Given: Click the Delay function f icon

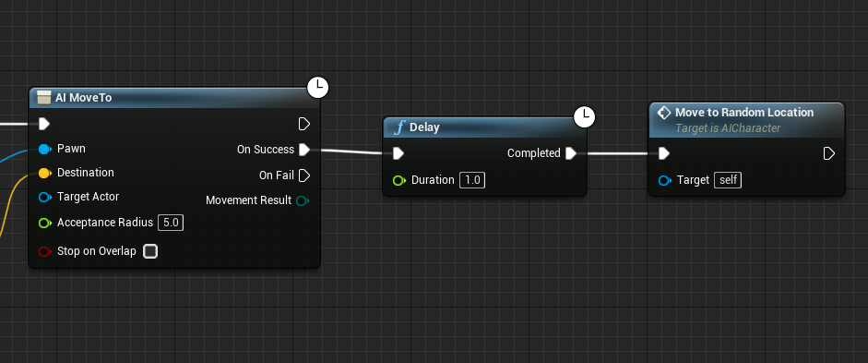Looking at the screenshot, I should click(x=398, y=127).
